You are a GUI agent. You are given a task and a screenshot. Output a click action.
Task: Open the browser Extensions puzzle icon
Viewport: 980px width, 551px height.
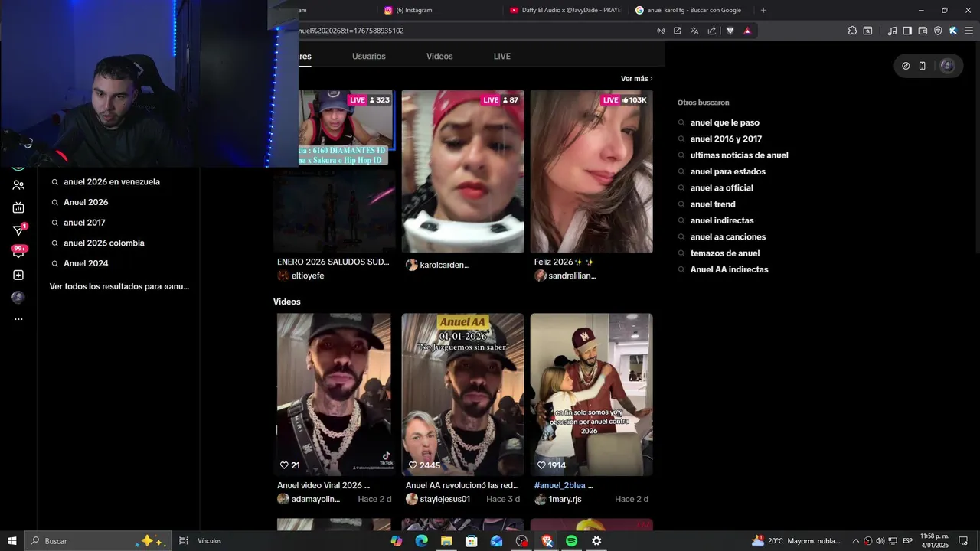coord(852,31)
